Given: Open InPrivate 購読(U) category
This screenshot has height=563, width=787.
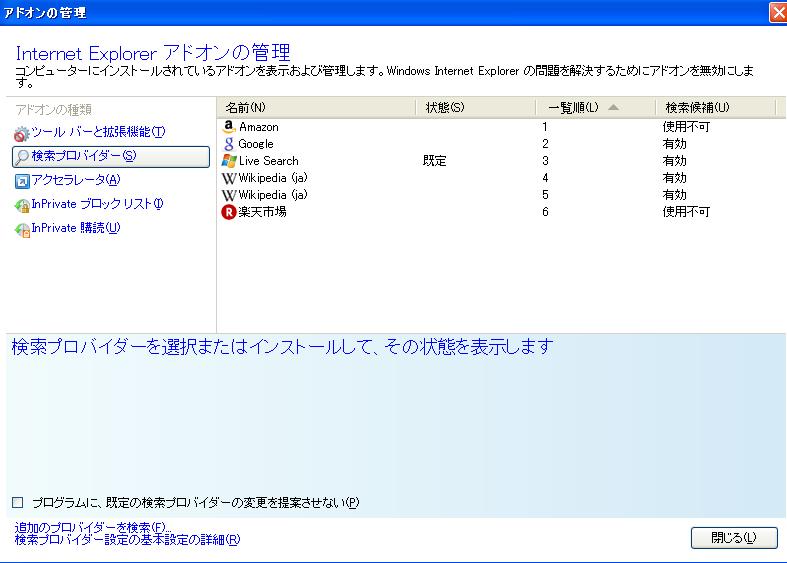Looking at the screenshot, I should coord(76,228).
